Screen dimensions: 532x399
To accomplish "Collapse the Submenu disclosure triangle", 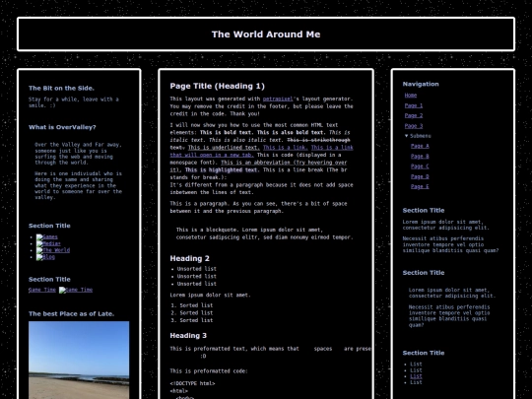I will (407, 136).
